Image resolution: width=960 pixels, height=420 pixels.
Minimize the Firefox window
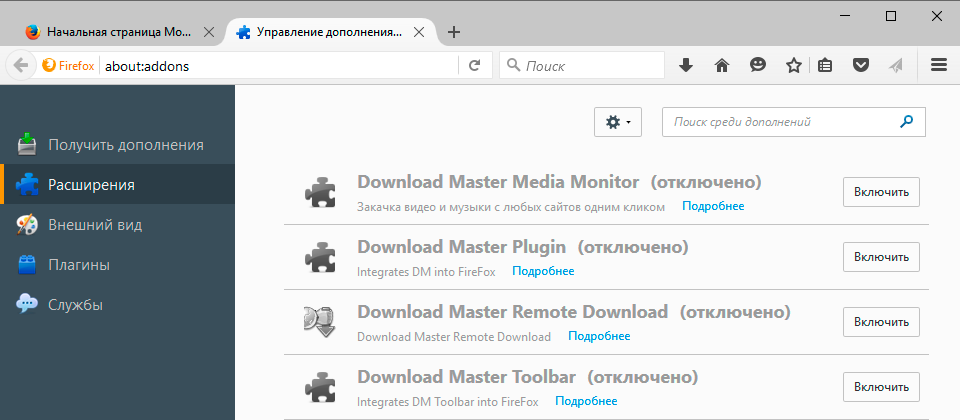click(846, 17)
